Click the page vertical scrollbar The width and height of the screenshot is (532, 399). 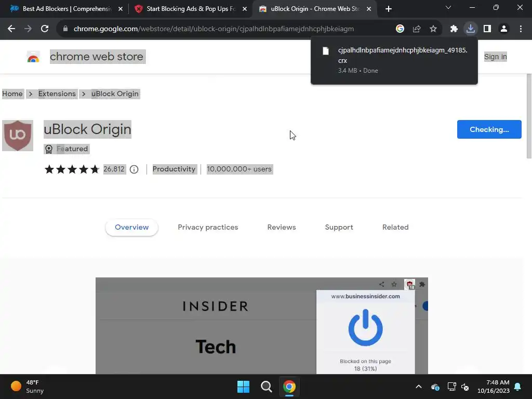[529, 116]
